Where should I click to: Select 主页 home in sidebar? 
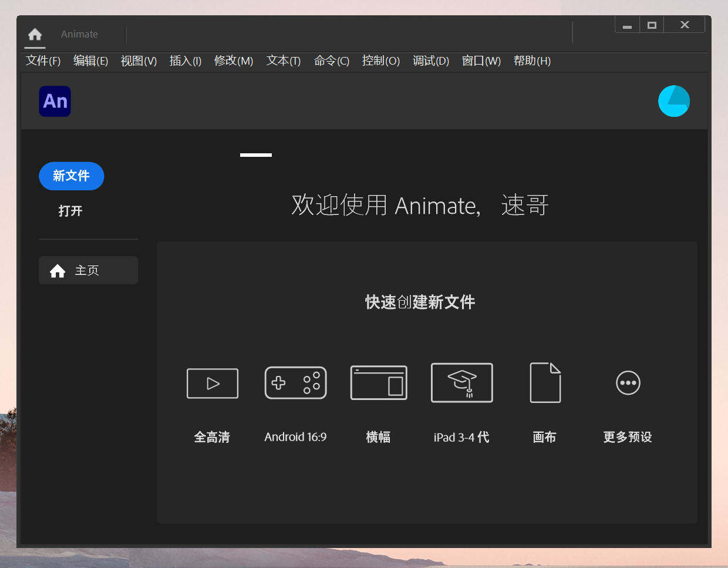(x=88, y=271)
